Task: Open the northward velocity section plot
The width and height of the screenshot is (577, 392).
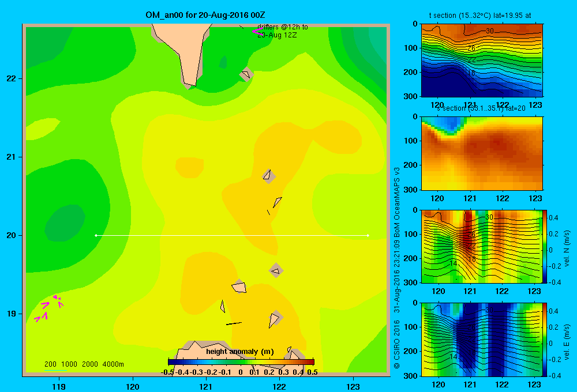Action: point(482,246)
